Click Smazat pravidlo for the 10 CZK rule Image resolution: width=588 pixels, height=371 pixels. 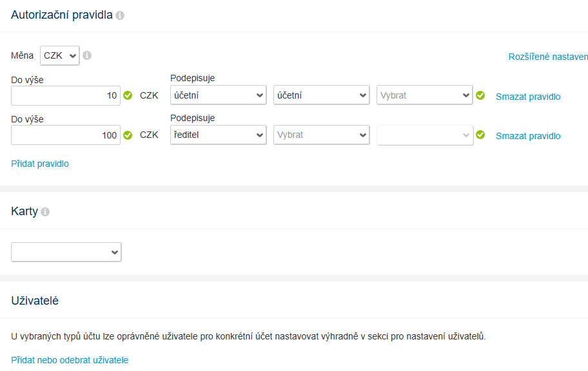528,97
